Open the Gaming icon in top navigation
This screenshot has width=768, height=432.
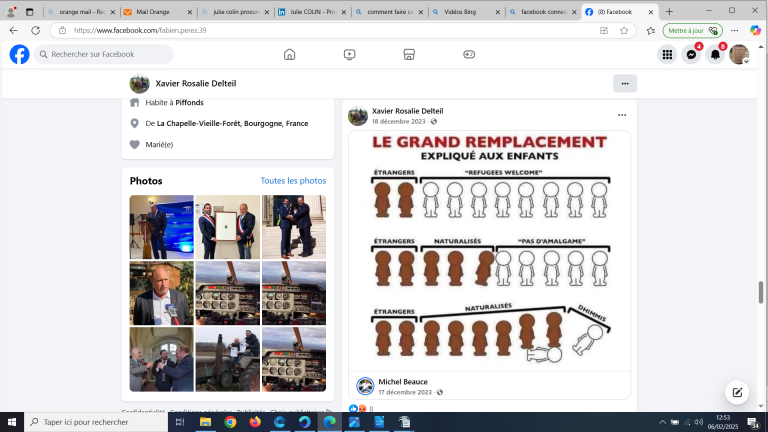coord(469,55)
